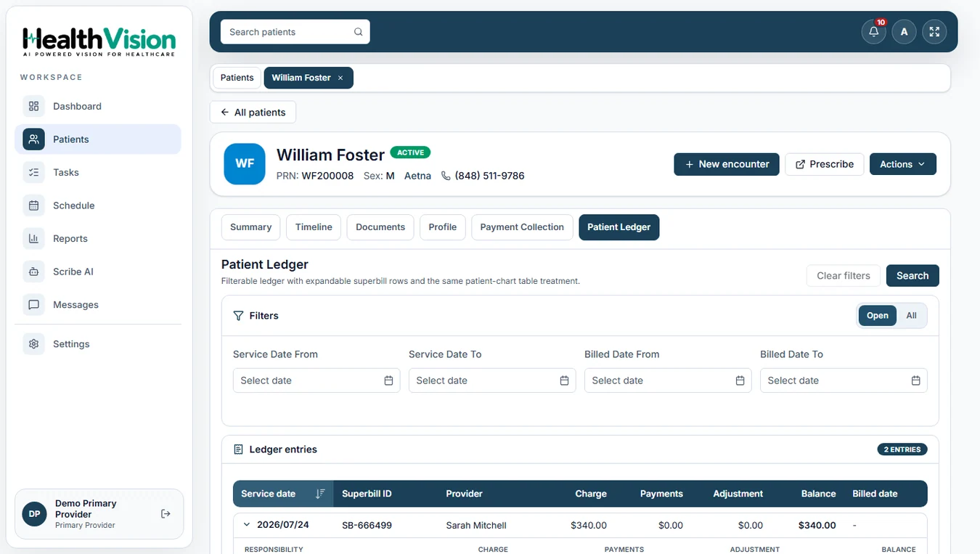This screenshot has width=980, height=554.
Task: Select the Profile tab
Action: tap(443, 227)
